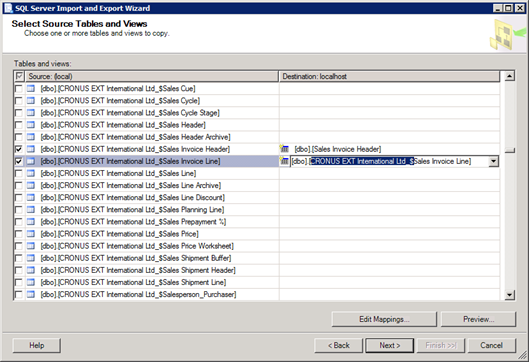Click table icon for Sales Header Archive row
Screen dimensions: 529x362
(31, 137)
